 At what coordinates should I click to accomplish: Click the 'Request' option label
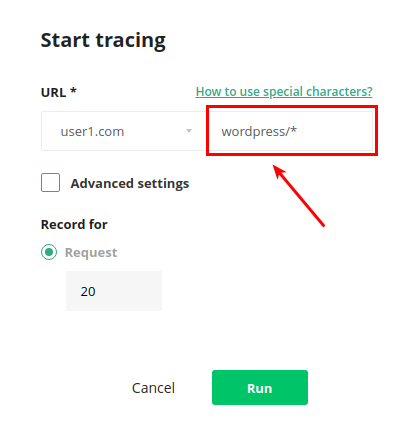[91, 252]
